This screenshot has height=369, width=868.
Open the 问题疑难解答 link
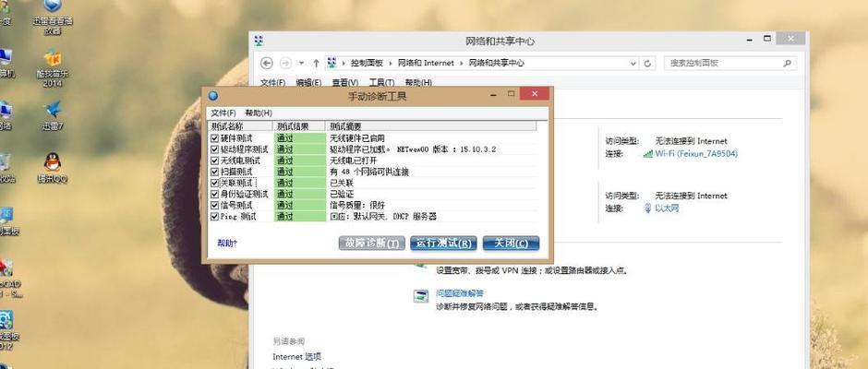(x=460, y=293)
